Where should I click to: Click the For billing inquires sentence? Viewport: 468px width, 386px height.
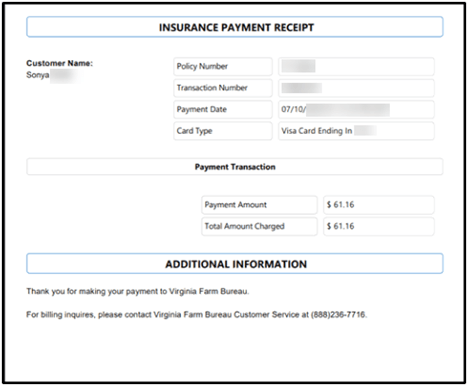pyautogui.click(x=197, y=314)
